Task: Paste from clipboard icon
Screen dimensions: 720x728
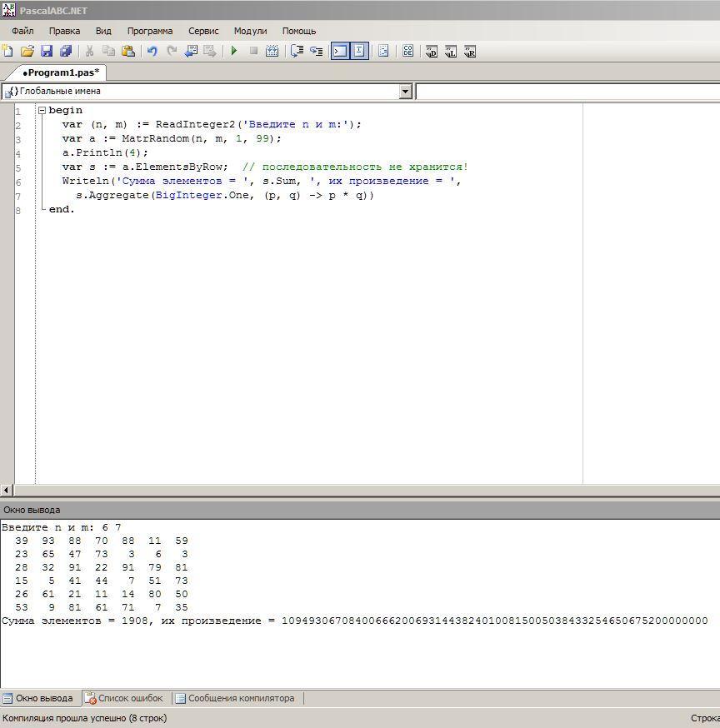Action: coord(128,51)
